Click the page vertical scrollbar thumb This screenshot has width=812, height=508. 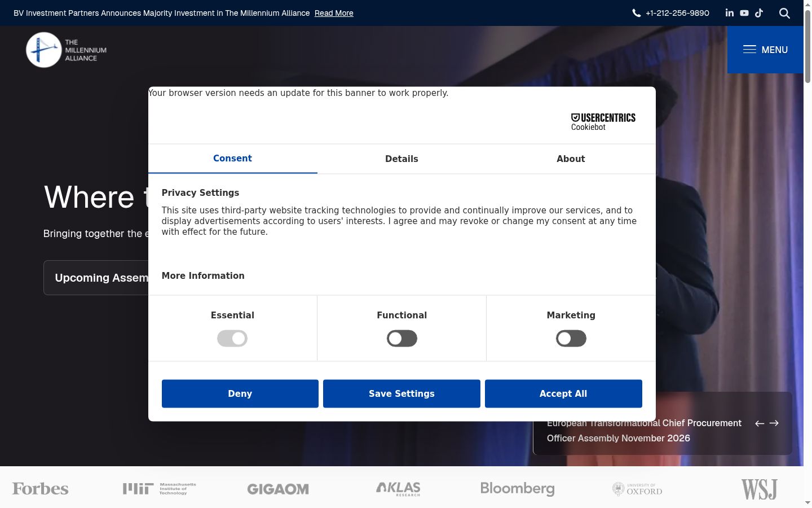807,46
